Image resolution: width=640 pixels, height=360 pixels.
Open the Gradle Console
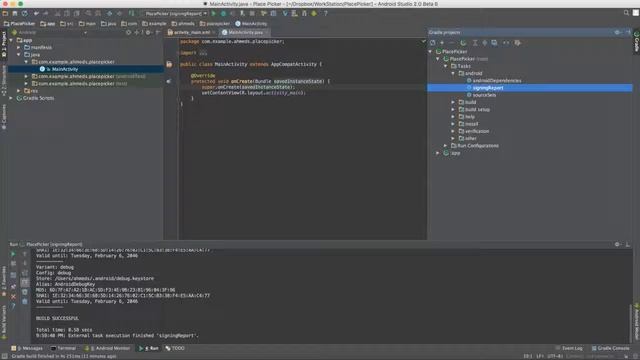(611, 348)
